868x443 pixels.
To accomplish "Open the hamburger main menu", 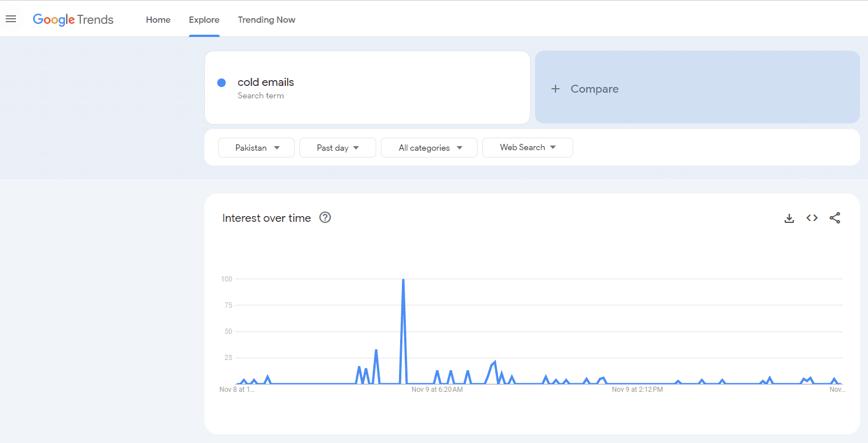I will tap(11, 19).
